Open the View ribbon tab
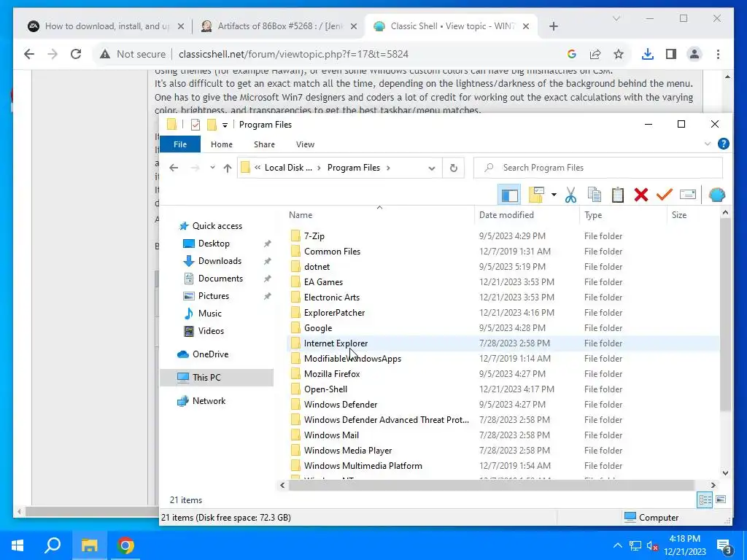Screen dimensions: 747x560 point(306,144)
